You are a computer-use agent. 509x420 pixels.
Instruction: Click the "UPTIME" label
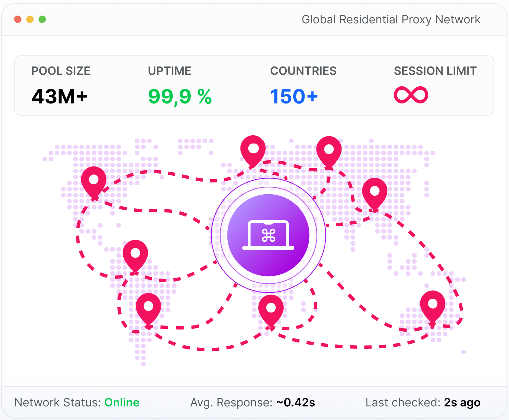(x=170, y=71)
